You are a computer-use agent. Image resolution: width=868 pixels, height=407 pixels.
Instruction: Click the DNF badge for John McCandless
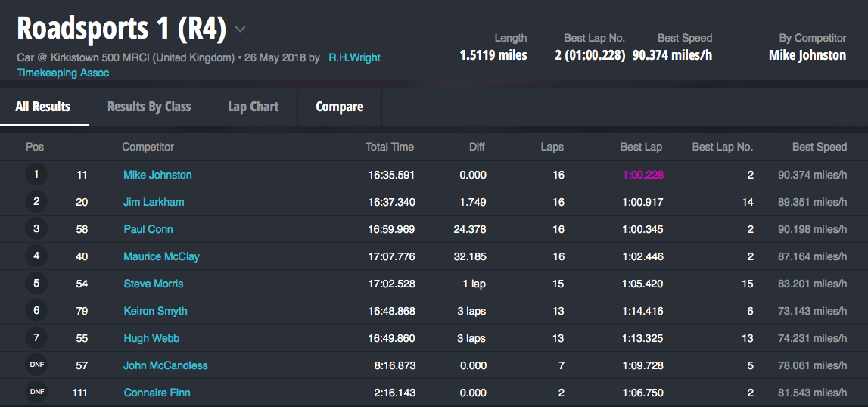click(36, 365)
